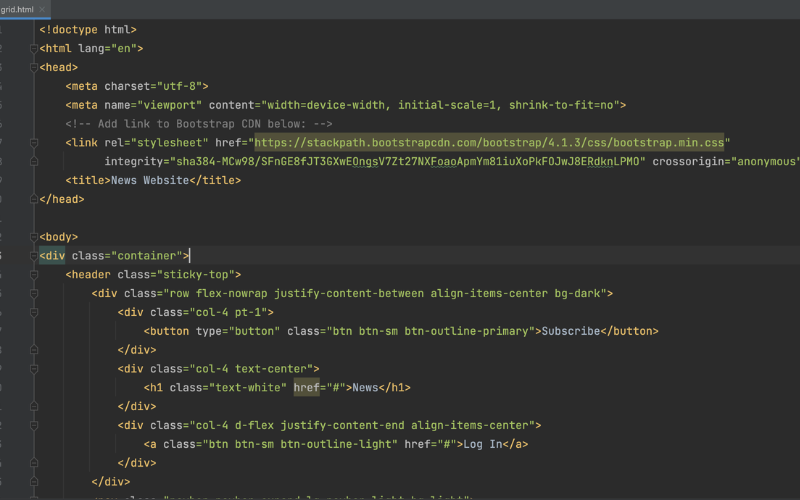
Task: Toggle fold marker at closing </head>
Action: [34, 199]
